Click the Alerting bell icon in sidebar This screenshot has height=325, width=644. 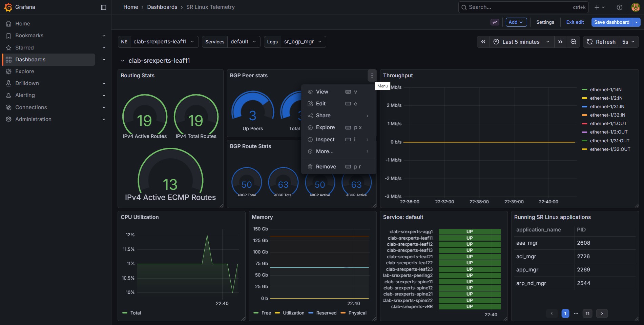click(x=9, y=95)
